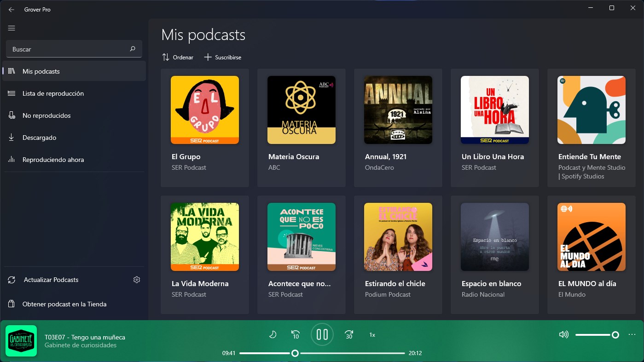Focus the Buscar search field

pos(74,49)
